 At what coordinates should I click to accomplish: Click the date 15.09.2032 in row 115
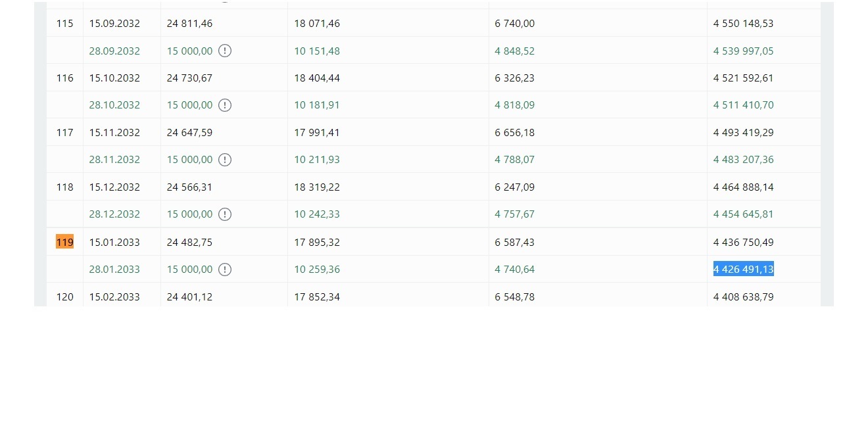[114, 24]
